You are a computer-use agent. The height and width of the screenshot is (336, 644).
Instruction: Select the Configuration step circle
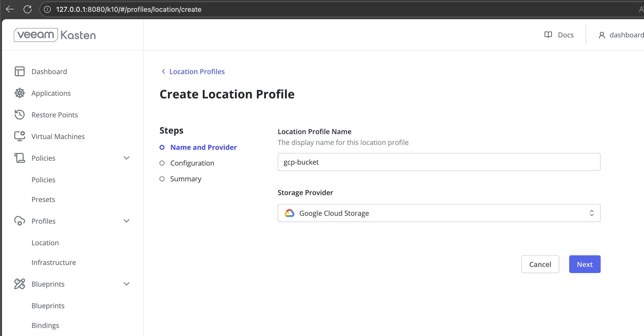162,163
